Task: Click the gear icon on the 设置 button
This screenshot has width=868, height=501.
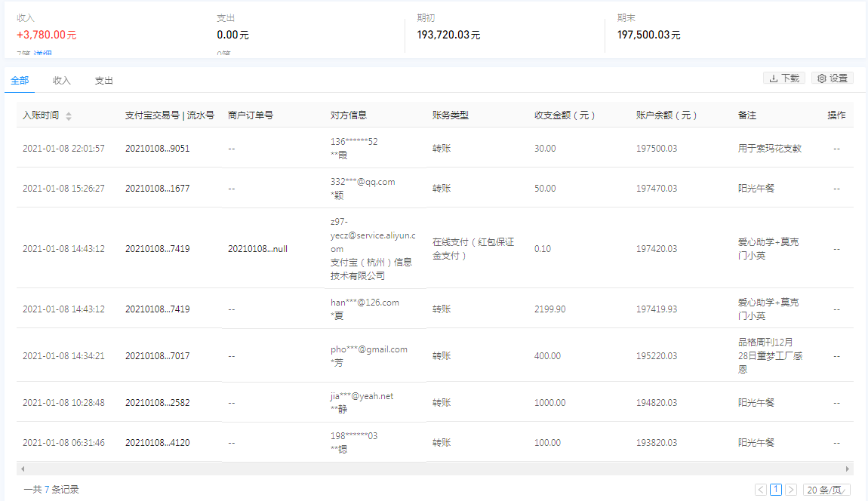Action: pyautogui.click(x=821, y=78)
